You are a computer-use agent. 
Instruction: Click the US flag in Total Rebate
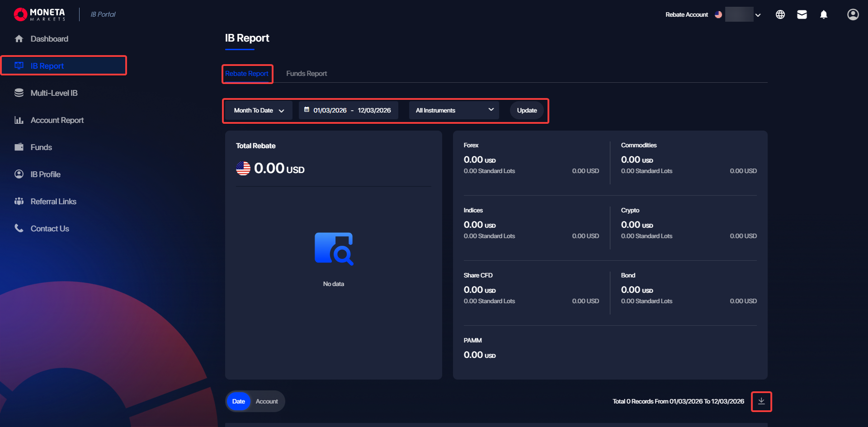[243, 169]
